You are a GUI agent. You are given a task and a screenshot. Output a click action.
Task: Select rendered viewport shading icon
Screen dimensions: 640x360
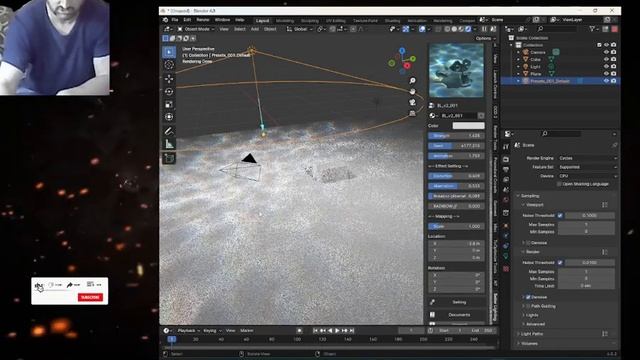point(468,29)
